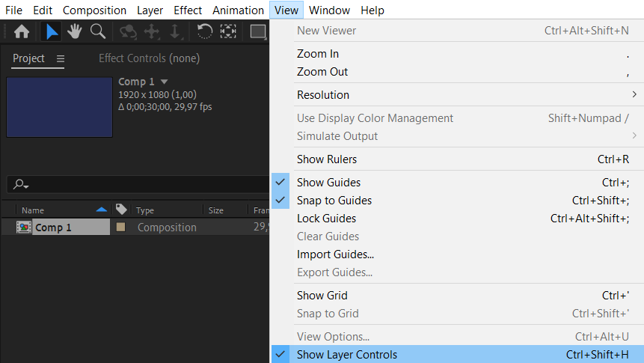This screenshot has width=644, height=363.
Task: Select the Zoom magnifier tool
Action: (x=97, y=31)
